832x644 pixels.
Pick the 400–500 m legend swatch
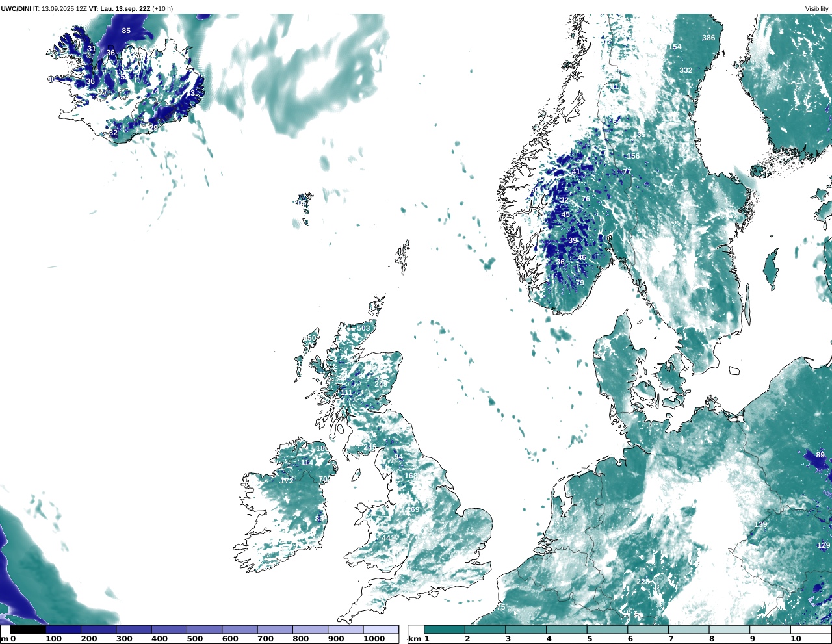click(x=169, y=629)
